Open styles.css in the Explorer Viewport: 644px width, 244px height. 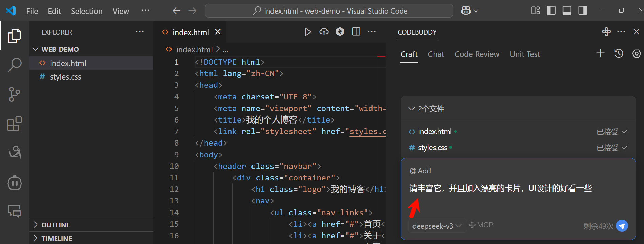pos(65,77)
